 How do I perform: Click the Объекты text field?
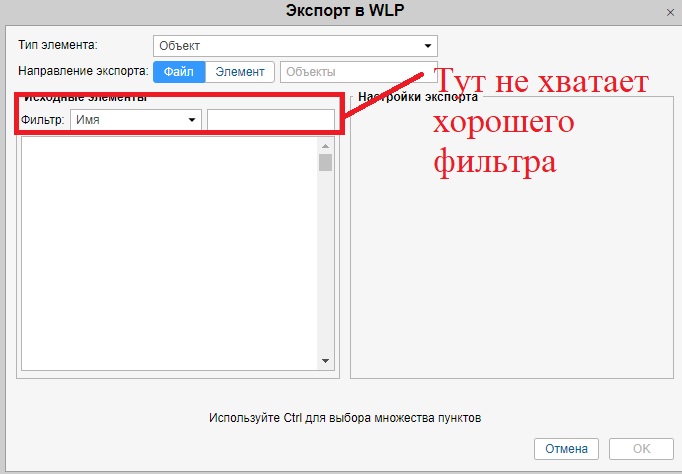[x=350, y=72]
